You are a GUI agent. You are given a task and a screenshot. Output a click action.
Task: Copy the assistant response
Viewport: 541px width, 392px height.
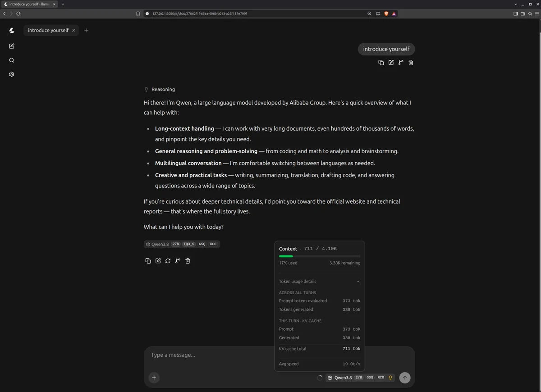(148, 261)
